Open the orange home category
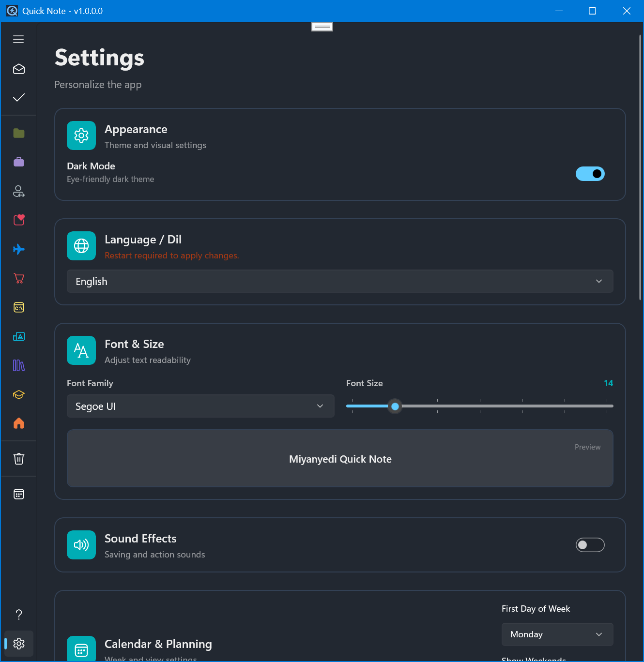Viewport: 644px width, 662px height. point(19,423)
